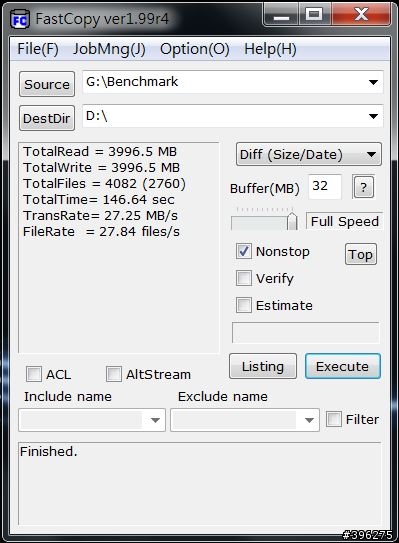Click the FastCopy FC title bar icon
Screen dimensions: 399x543
click(19, 19)
